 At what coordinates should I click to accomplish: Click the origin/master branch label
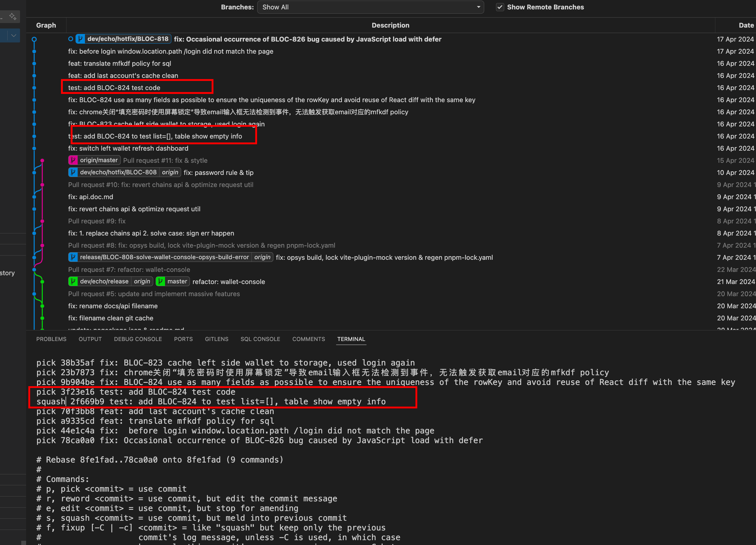(99, 160)
